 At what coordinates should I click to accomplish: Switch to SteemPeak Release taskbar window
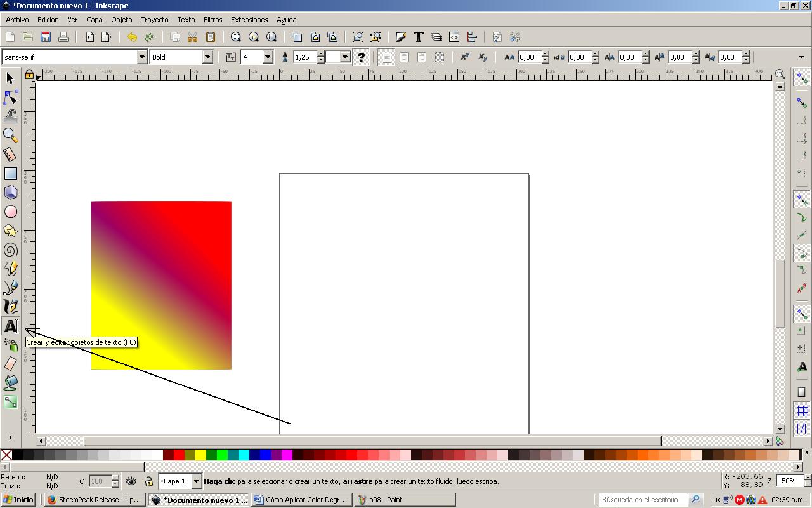pyautogui.click(x=95, y=500)
